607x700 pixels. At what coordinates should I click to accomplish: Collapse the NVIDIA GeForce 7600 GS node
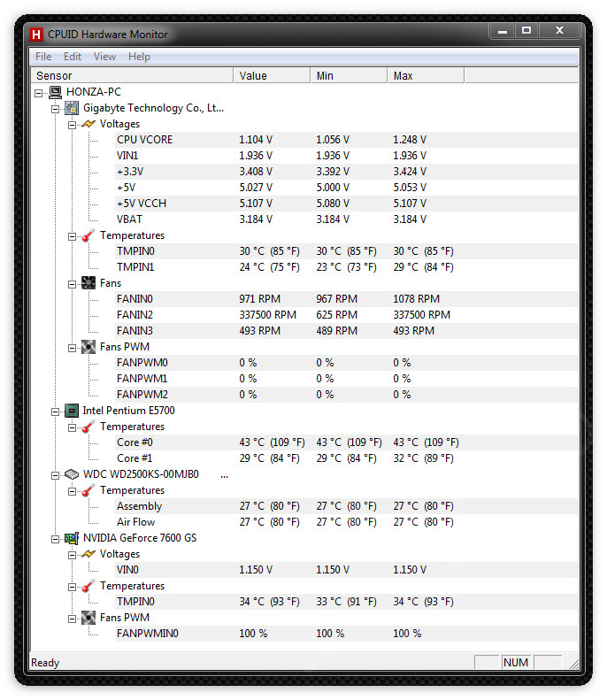tap(56, 539)
